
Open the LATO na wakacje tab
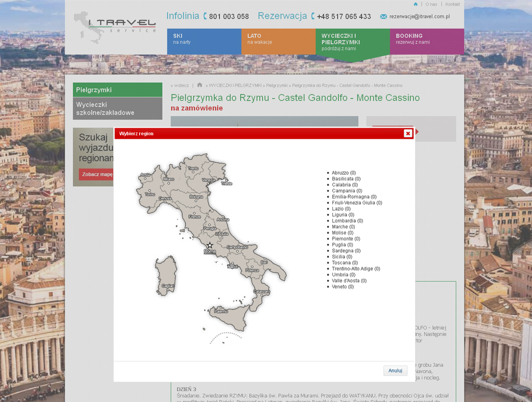(278, 41)
